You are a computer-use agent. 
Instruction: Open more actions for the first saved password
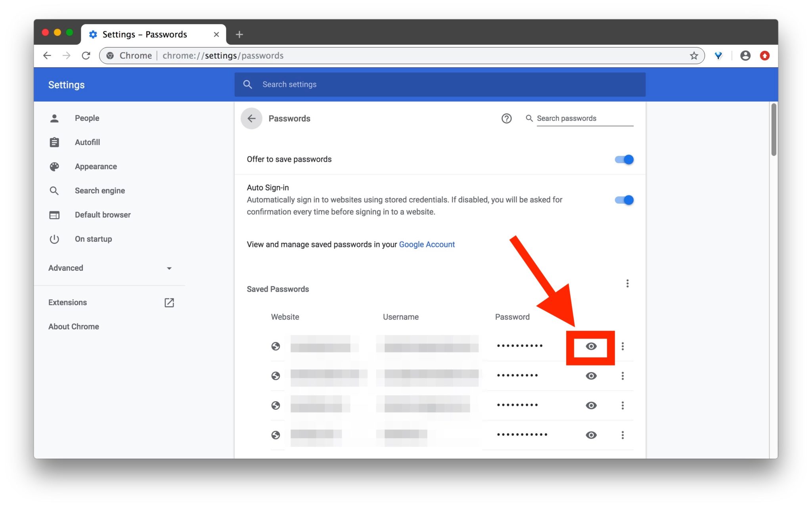[x=622, y=346]
